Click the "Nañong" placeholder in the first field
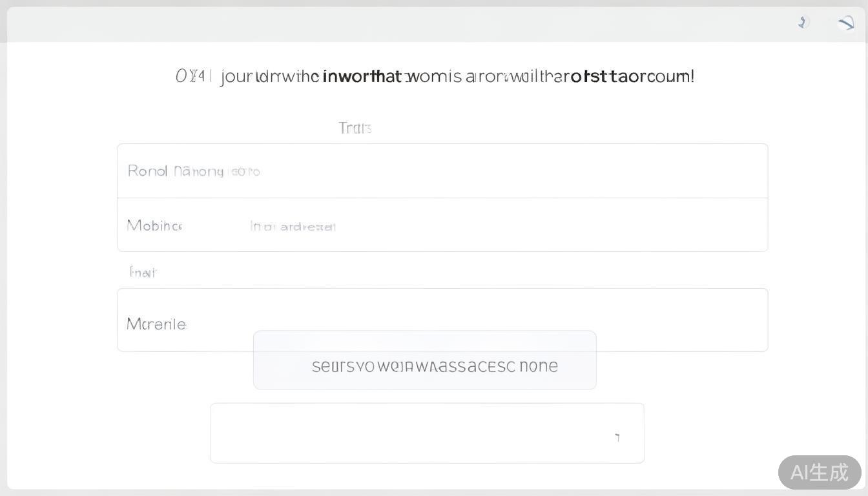Image resolution: width=868 pixels, height=496 pixels. tap(199, 172)
